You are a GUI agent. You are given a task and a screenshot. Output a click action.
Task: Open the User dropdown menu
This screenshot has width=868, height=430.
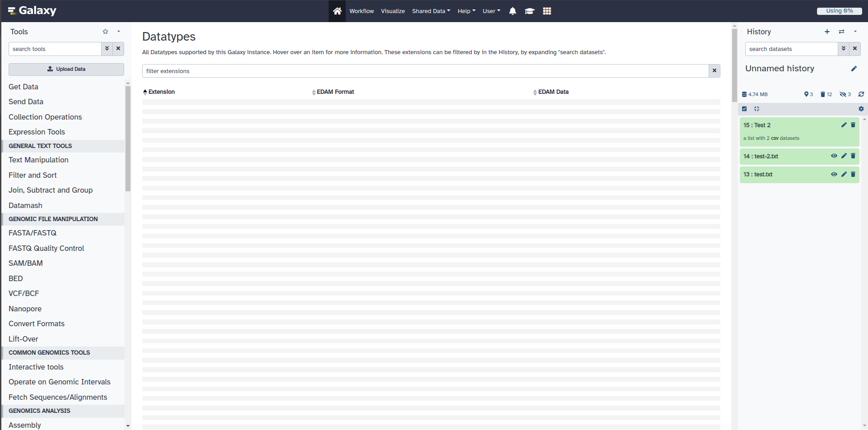(492, 11)
